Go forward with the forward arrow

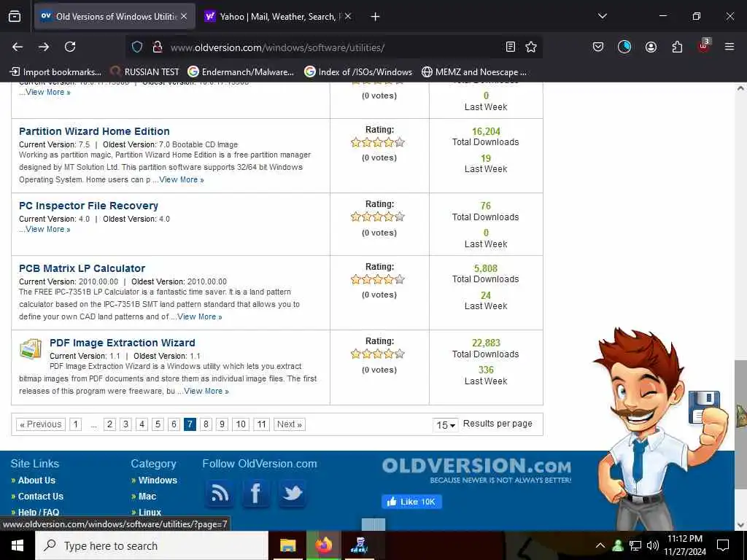(44, 47)
